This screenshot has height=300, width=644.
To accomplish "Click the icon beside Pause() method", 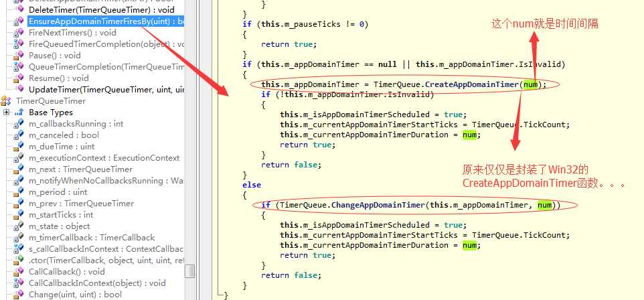I will (19, 55).
